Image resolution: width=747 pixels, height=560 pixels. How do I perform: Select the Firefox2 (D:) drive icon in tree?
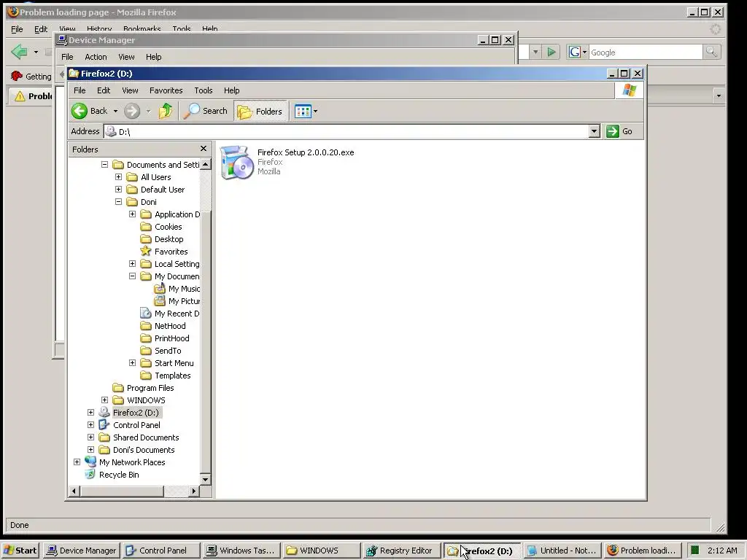click(104, 413)
